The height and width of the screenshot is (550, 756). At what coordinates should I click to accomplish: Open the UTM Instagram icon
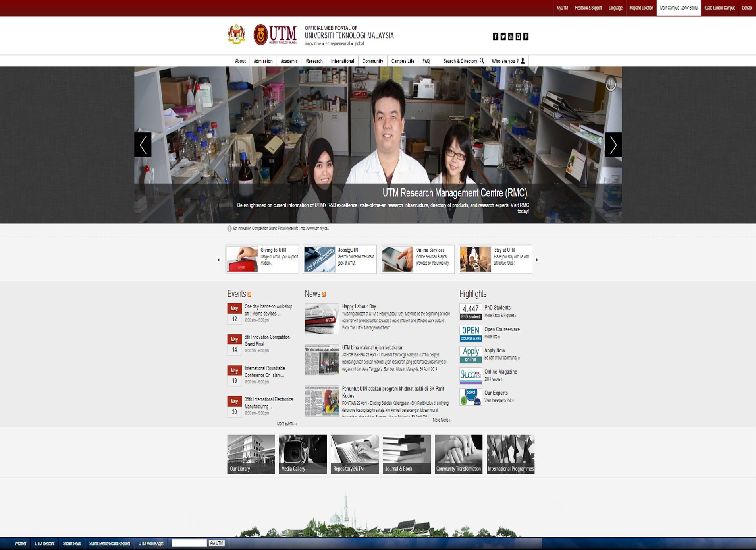coord(518,37)
